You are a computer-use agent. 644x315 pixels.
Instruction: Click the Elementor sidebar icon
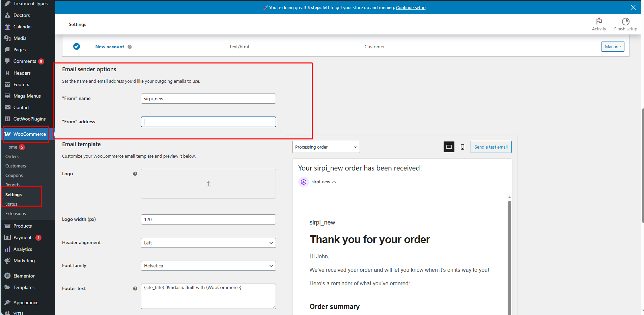pyautogui.click(x=7, y=276)
